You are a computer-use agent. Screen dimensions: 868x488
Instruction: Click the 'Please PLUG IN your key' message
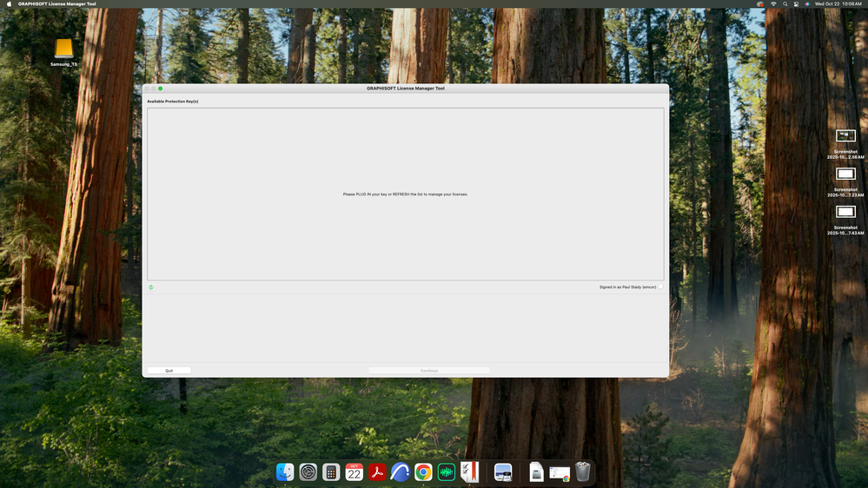coord(405,195)
